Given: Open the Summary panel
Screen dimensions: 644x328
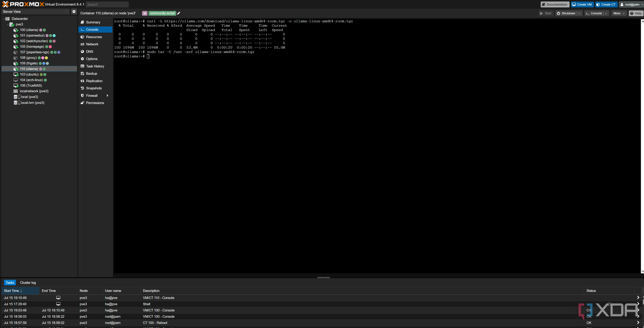Looking at the screenshot, I should point(93,22).
